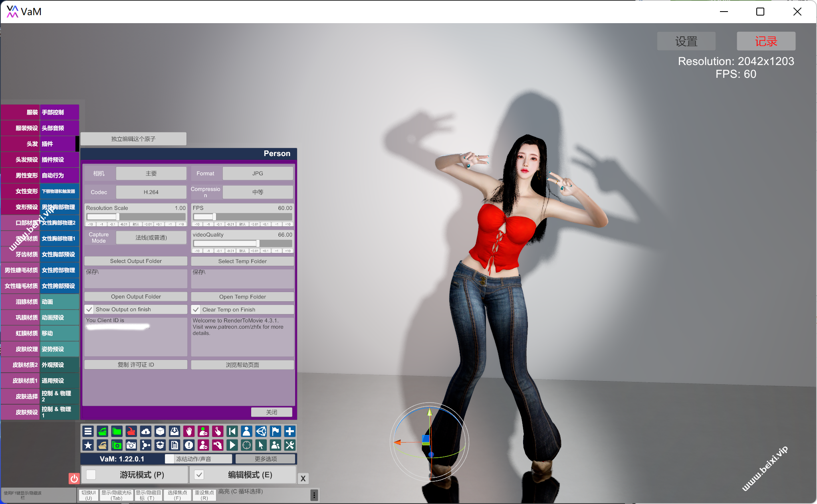Click the open box package icon

(160, 445)
